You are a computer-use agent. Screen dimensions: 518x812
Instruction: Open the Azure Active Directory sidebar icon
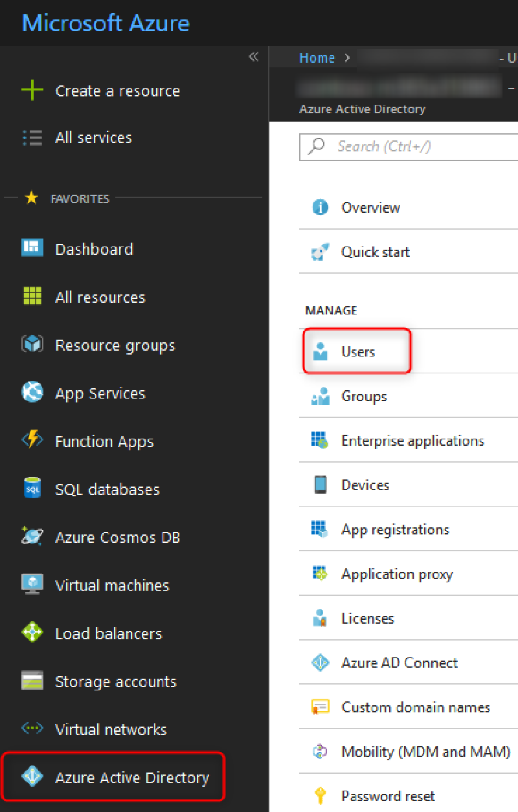32,776
